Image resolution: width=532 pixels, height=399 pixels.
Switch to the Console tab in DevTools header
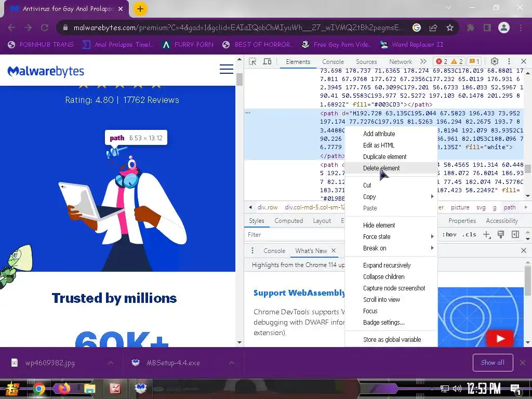click(x=333, y=62)
